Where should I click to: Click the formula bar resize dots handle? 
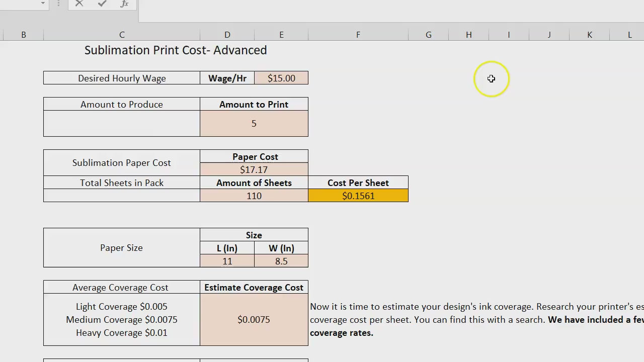(59, 4)
